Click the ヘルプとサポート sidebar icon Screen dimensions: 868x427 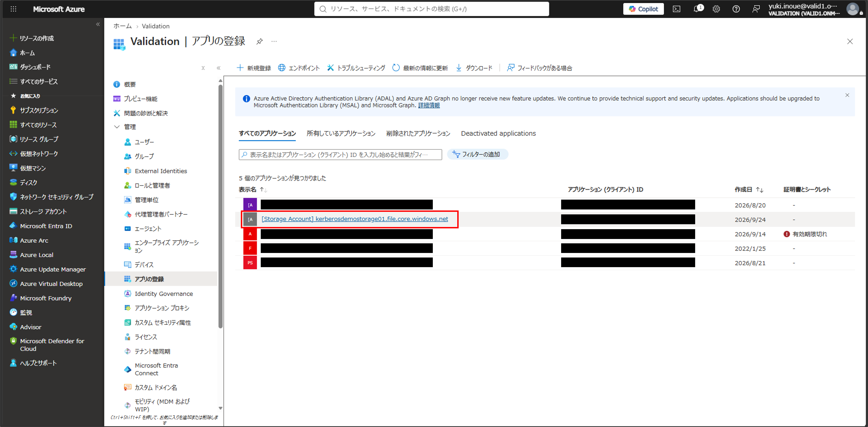click(13, 363)
